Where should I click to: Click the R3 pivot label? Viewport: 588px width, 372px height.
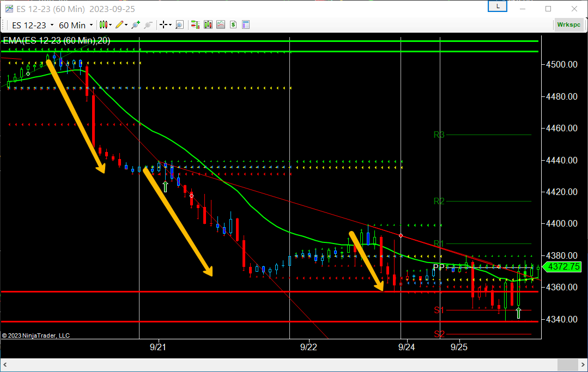[x=439, y=135]
